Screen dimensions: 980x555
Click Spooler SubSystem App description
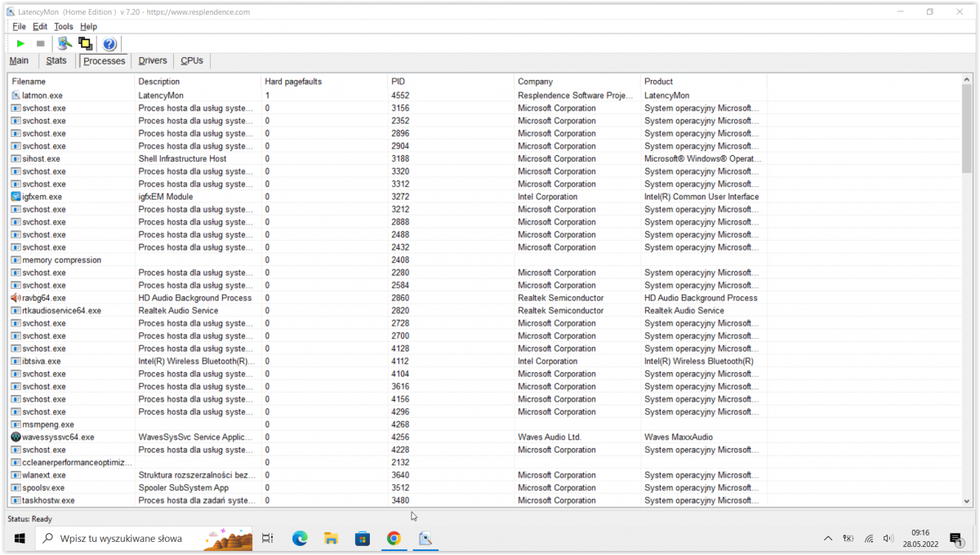184,488
